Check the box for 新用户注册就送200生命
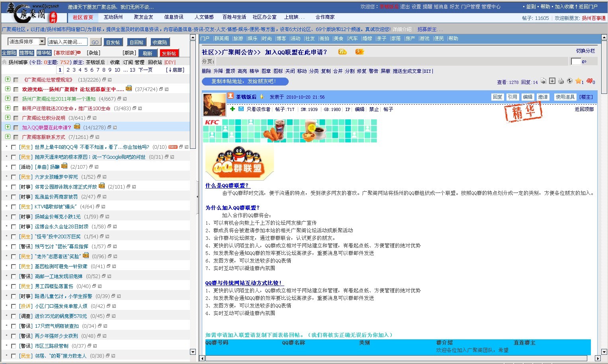This screenshot has height=364, width=608. (x=16, y=109)
